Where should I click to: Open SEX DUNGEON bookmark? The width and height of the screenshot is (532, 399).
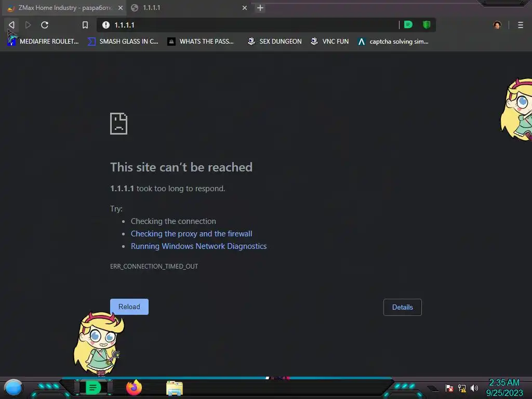tap(274, 42)
